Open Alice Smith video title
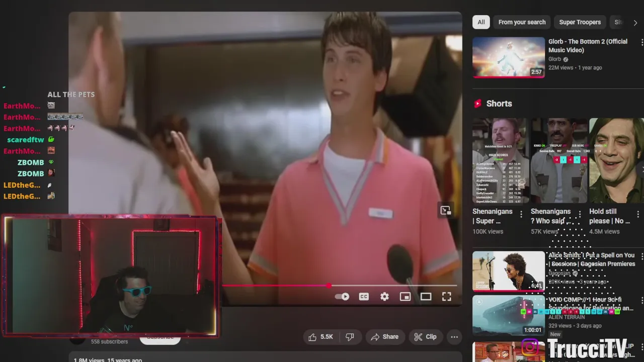The height and width of the screenshot is (362, 644). pos(592,259)
